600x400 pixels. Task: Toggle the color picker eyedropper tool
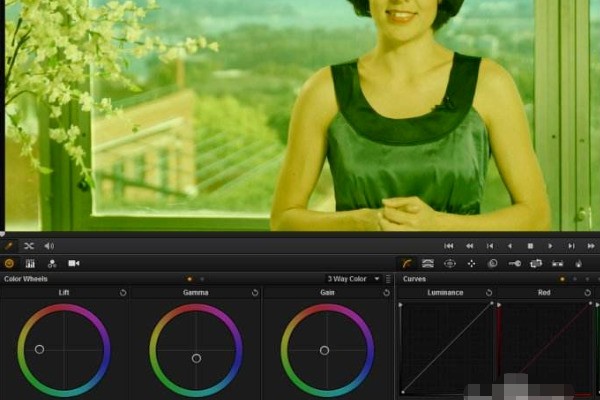(x=9, y=245)
